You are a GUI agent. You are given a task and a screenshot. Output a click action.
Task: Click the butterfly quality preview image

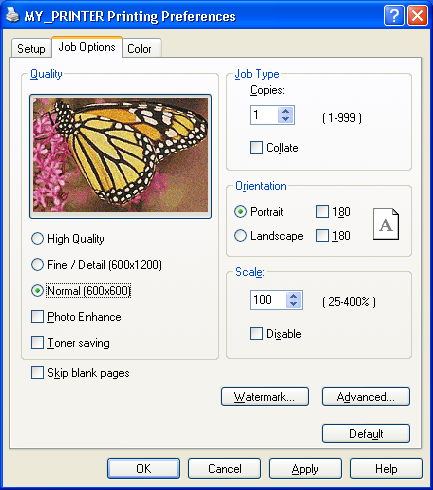(120, 155)
